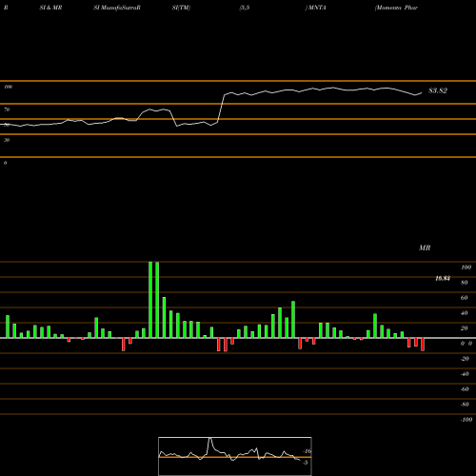Click the 'SI MunafaSutraR' header label
476x476 pixels.
[117, 8]
